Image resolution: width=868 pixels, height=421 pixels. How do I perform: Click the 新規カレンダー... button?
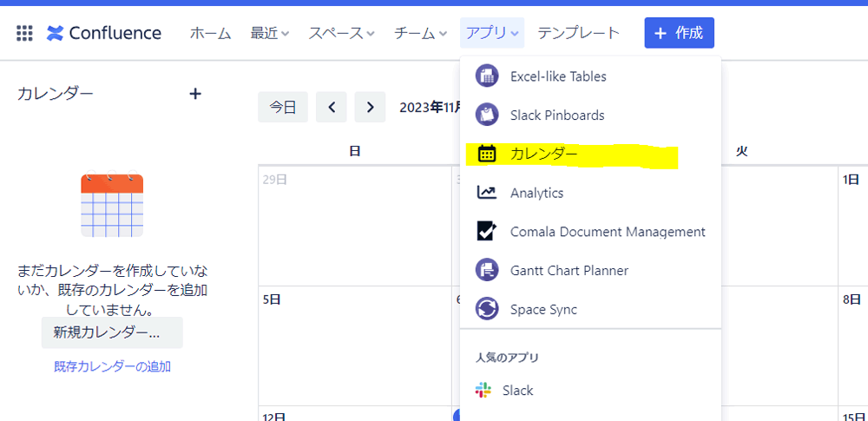tap(112, 332)
